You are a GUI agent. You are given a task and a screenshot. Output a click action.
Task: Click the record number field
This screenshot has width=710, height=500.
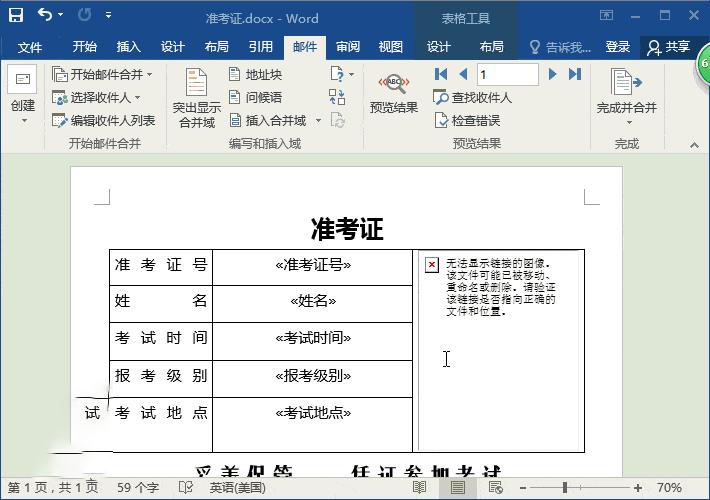coord(508,74)
